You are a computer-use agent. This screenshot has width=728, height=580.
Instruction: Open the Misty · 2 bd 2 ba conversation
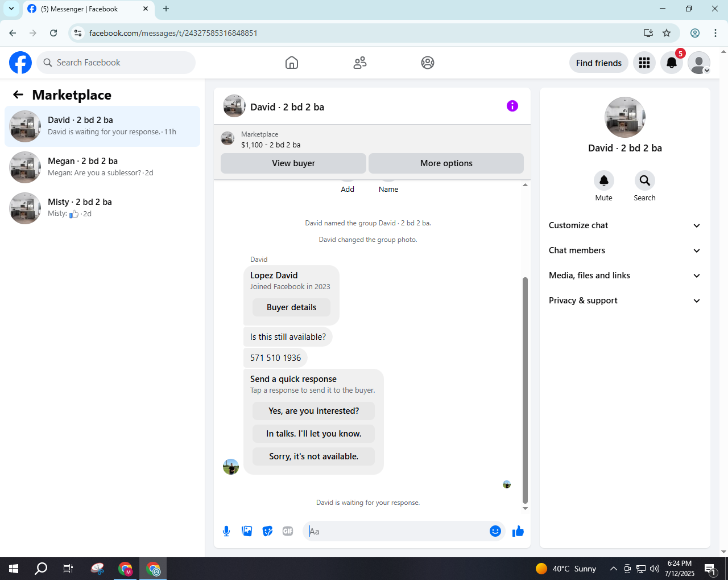coord(102,208)
